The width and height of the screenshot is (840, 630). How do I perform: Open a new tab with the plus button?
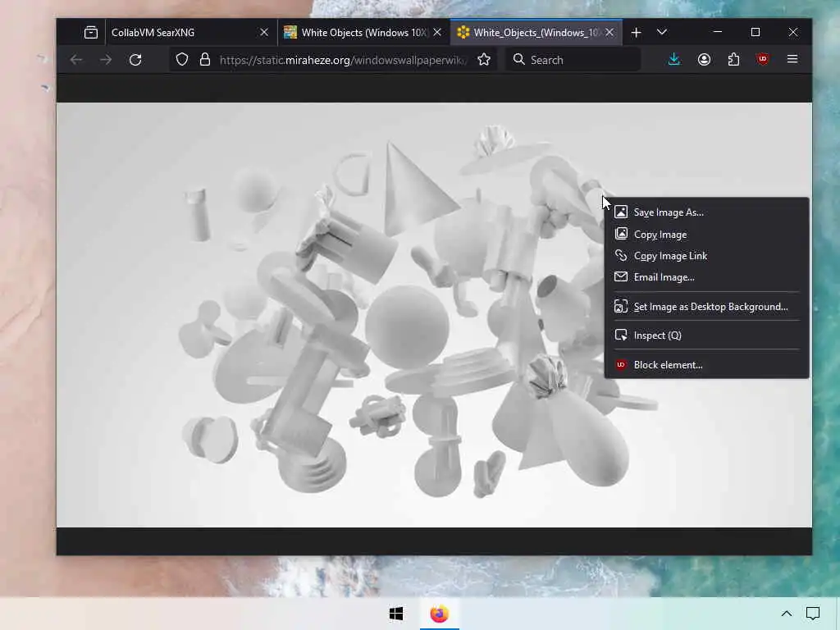coord(636,33)
